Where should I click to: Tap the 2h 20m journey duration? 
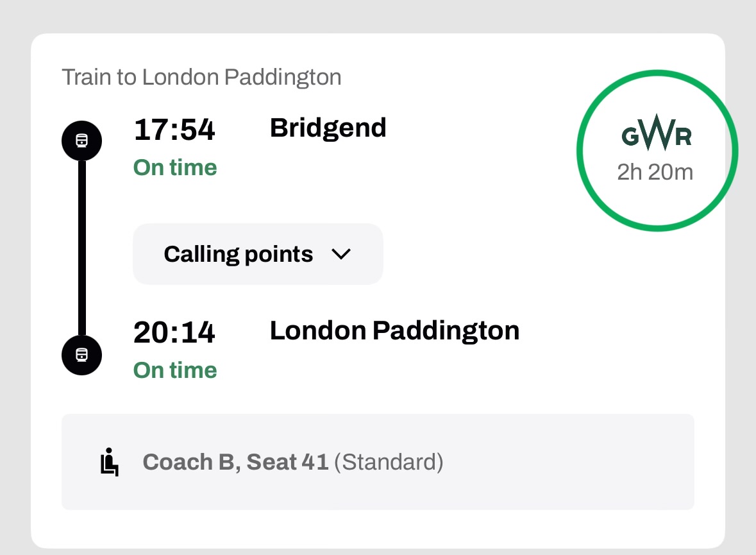coord(655,173)
